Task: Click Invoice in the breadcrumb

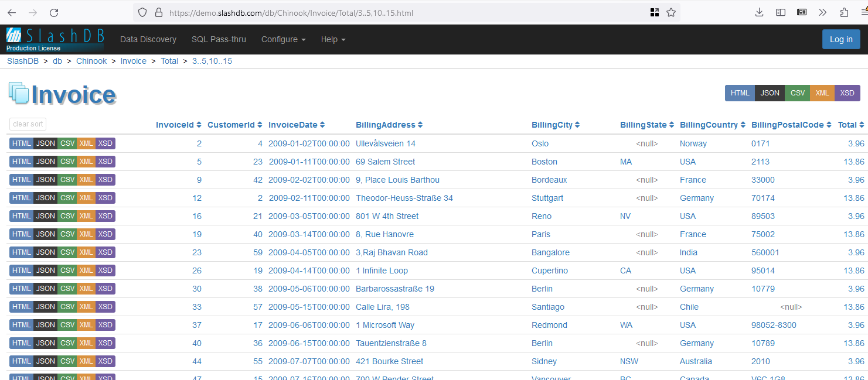Action: [x=134, y=61]
